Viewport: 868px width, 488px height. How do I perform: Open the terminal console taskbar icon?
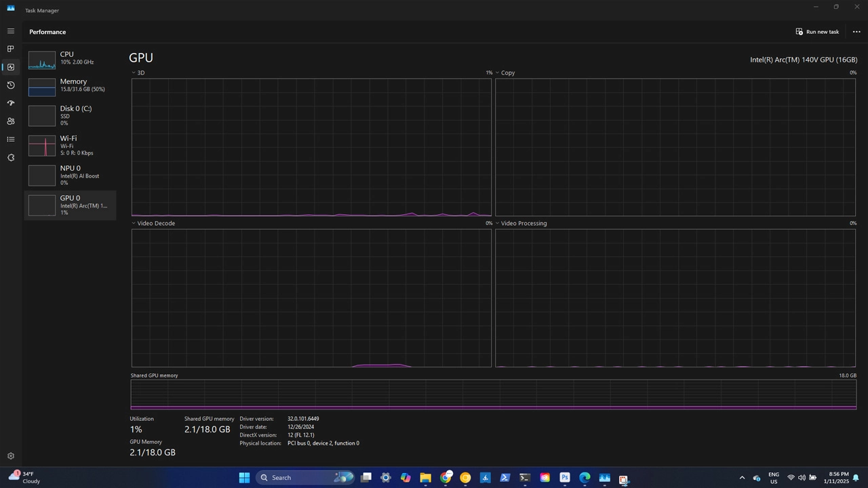(x=525, y=478)
